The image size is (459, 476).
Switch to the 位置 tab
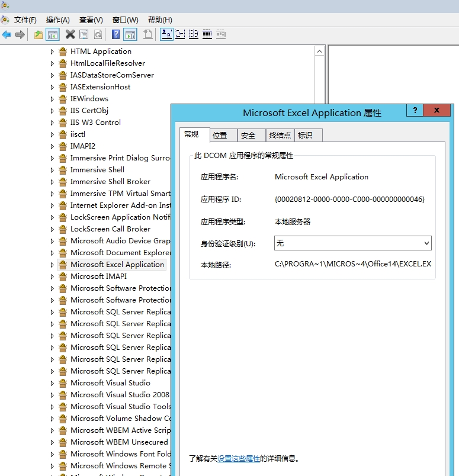[x=223, y=136]
